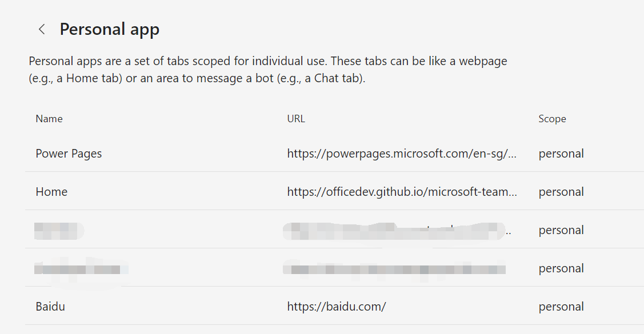The width and height of the screenshot is (644, 334).
Task: Click the personal scope of the Home row
Action: click(x=561, y=192)
